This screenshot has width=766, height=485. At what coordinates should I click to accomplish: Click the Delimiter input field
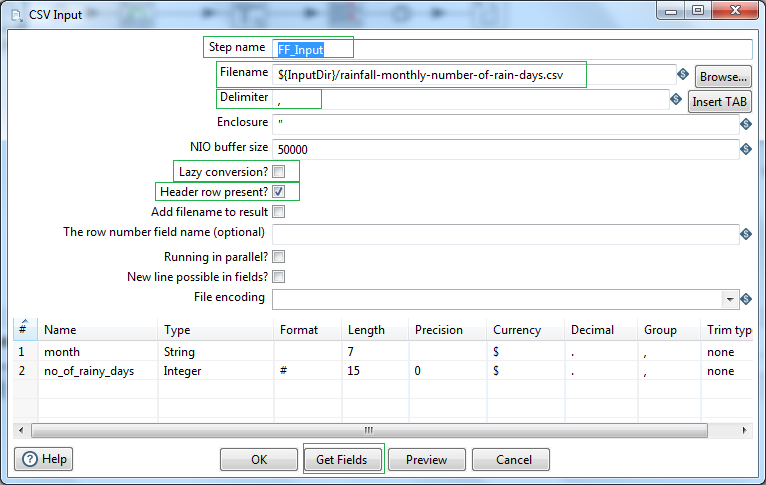pos(470,100)
